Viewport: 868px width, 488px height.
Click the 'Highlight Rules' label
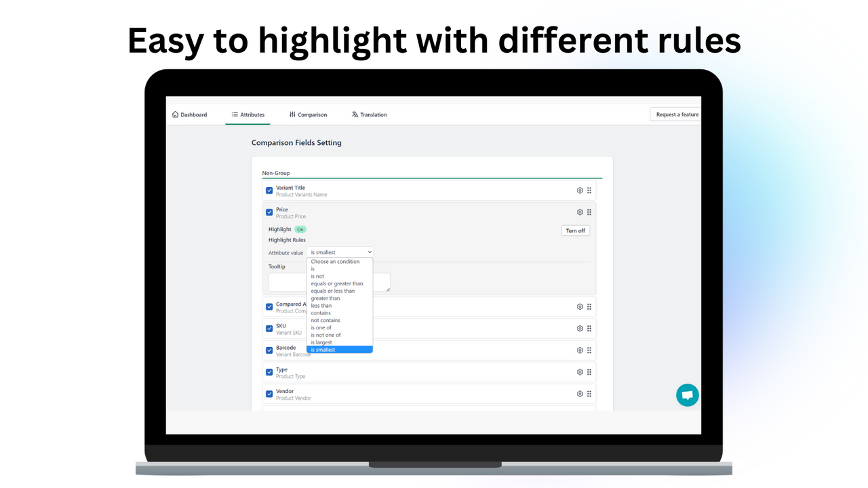click(x=287, y=240)
